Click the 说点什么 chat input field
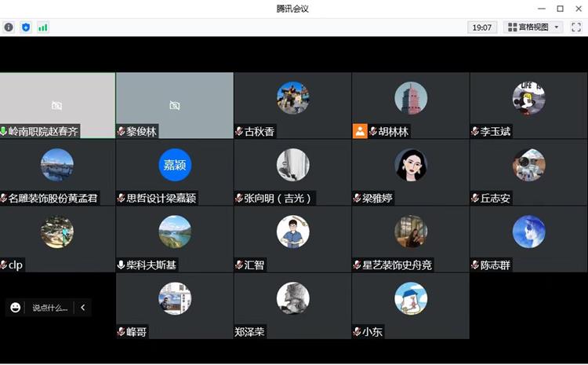This screenshot has height=365, width=588. 49,308
